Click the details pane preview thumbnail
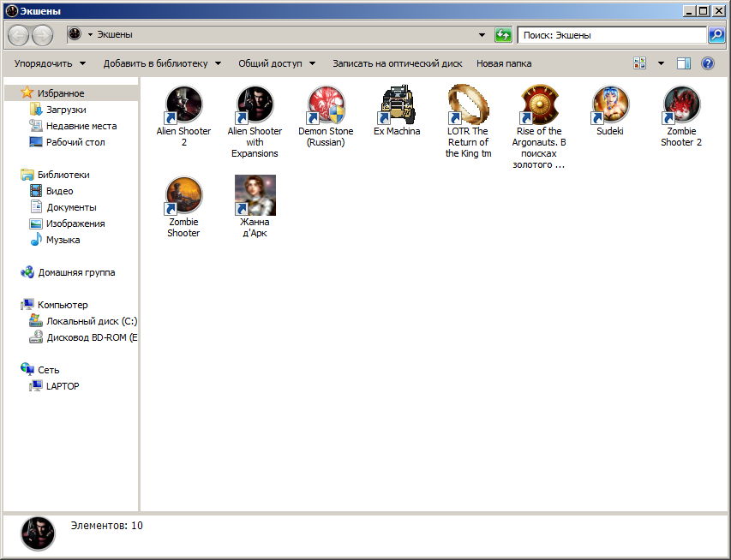 (x=38, y=533)
